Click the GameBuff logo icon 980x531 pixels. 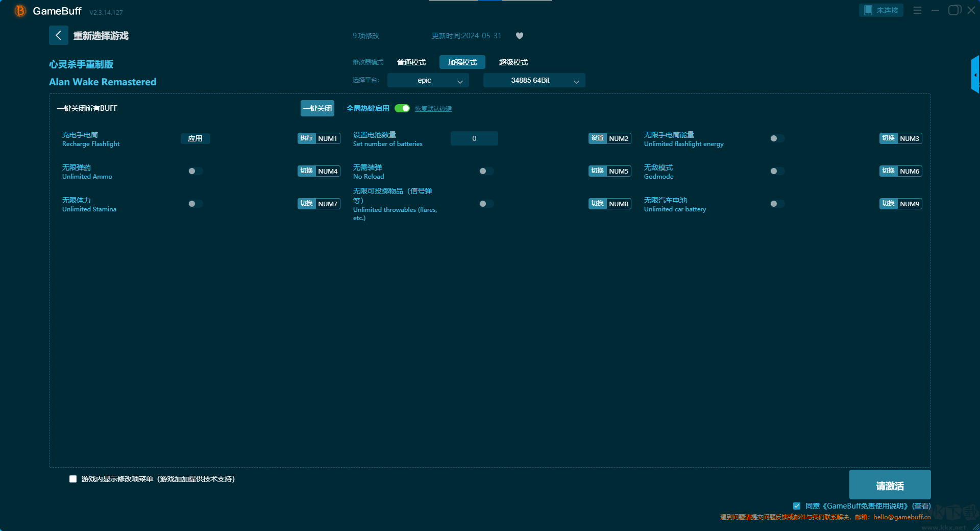[x=20, y=11]
